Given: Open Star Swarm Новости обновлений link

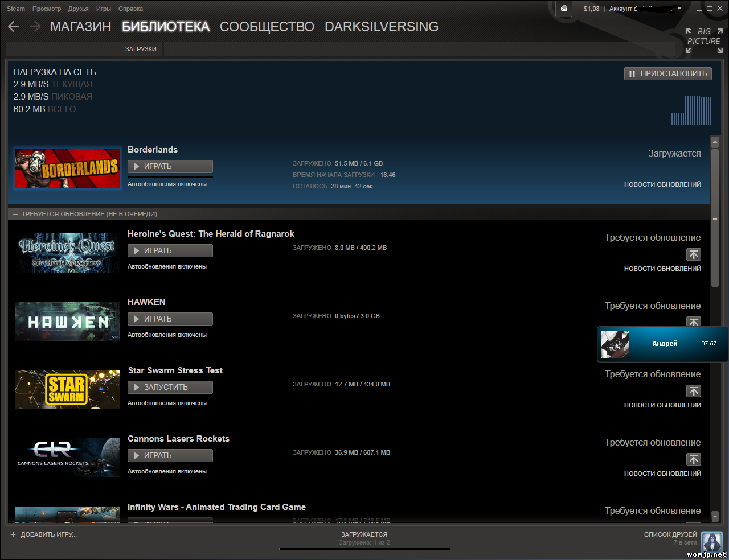Looking at the screenshot, I should pyautogui.click(x=662, y=405).
